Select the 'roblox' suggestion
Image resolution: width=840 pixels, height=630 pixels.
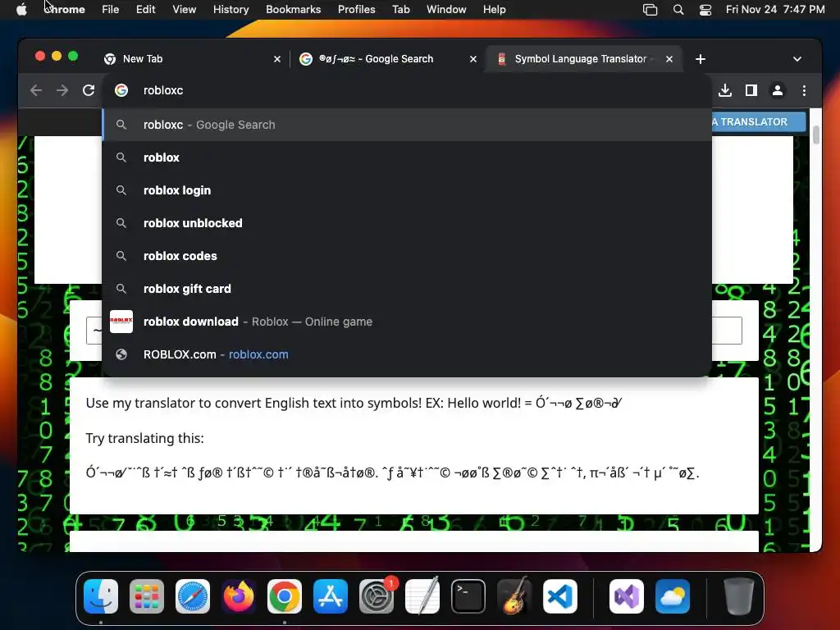[x=407, y=157]
